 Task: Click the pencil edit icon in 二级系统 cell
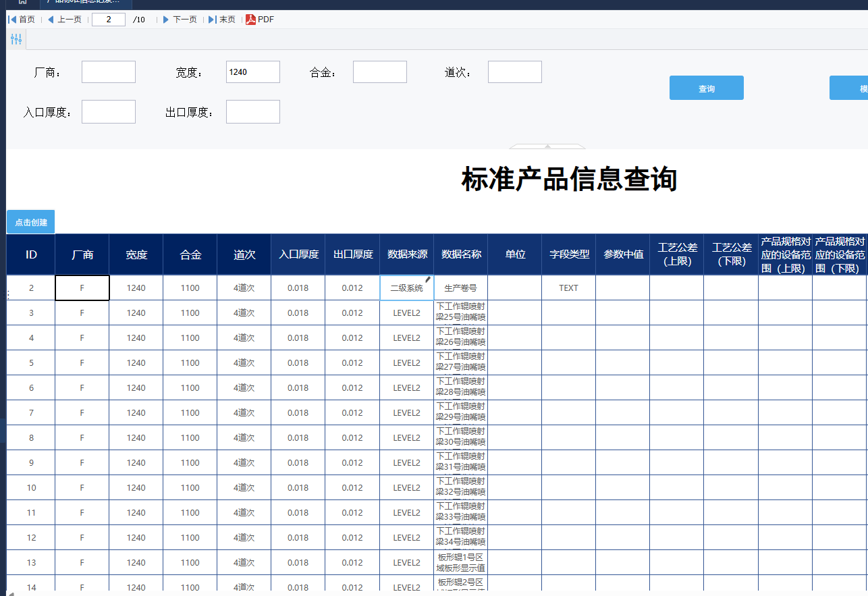click(427, 279)
